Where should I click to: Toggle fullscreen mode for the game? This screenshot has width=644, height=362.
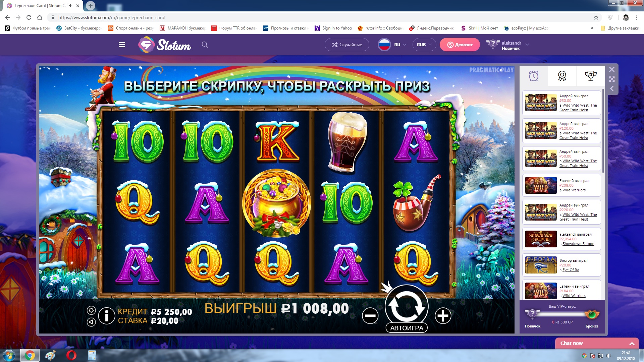tap(612, 79)
